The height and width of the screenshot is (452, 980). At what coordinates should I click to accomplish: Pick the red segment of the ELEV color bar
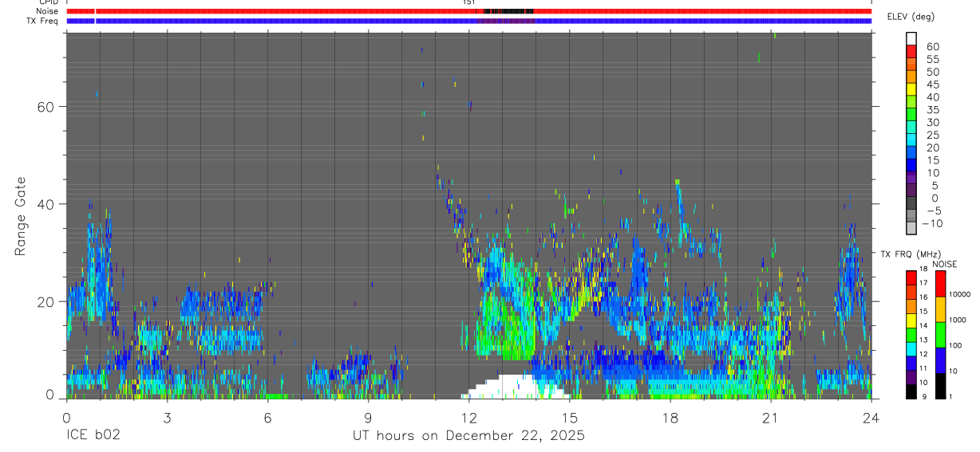[x=911, y=52]
